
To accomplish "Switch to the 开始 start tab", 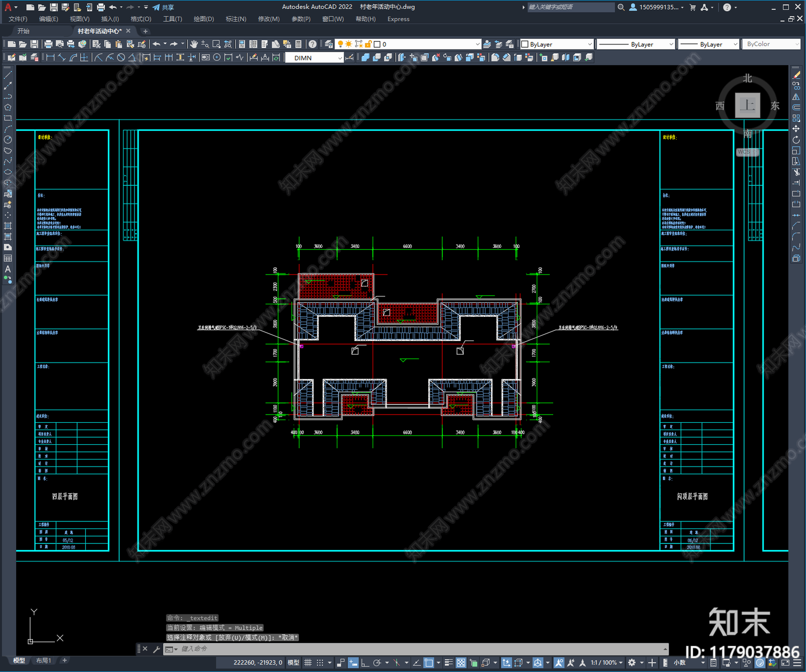I will coord(24,31).
